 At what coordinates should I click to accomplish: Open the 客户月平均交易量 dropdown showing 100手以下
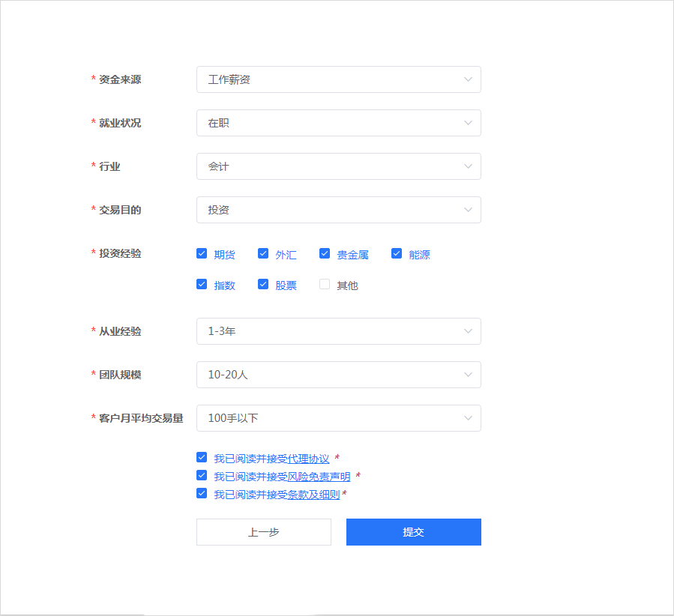tap(338, 418)
